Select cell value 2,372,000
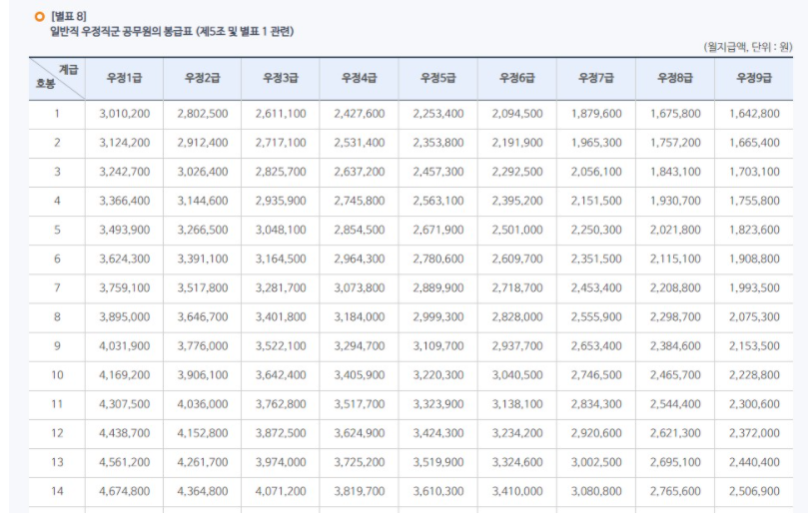This screenshot has width=812, height=524. click(x=754, y=433)
